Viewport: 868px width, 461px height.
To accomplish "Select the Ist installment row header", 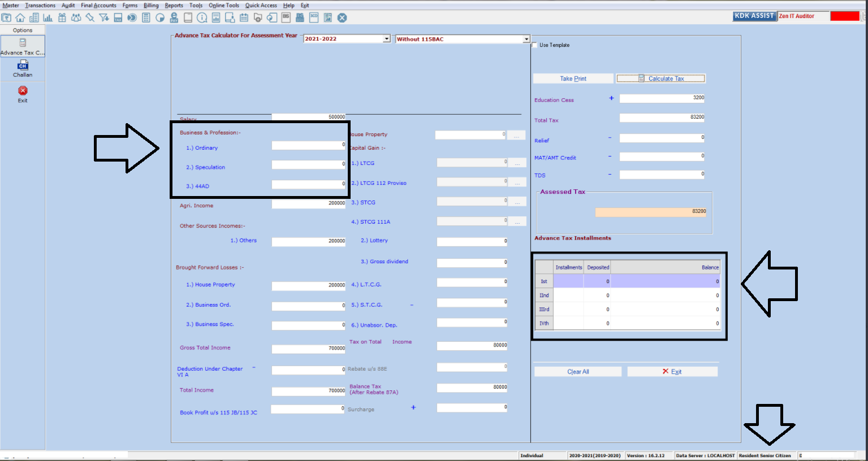I will (x=544, y=281).
